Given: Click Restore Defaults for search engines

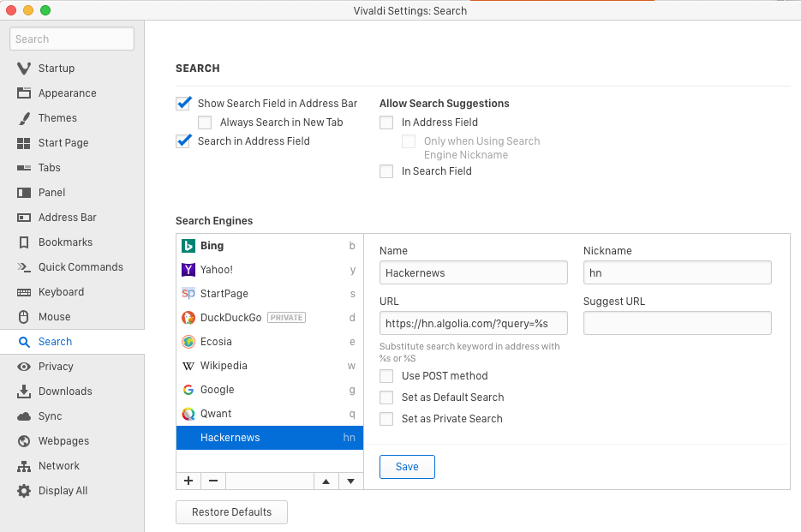Looking at the screenshot, I should tap(231, 511).
